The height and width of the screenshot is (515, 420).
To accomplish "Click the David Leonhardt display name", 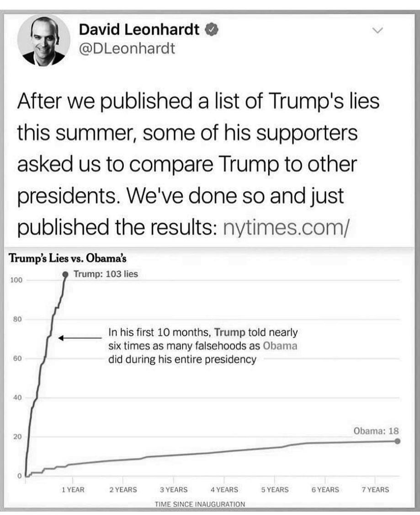I will [139, 30].
